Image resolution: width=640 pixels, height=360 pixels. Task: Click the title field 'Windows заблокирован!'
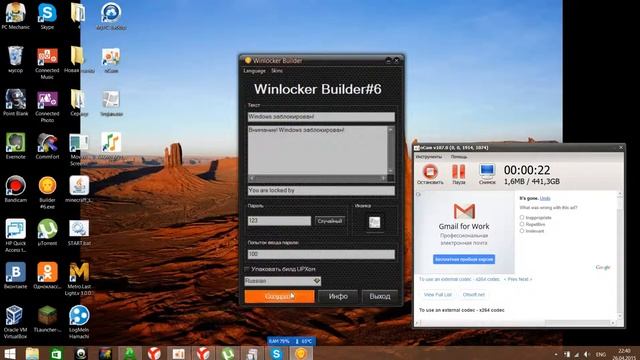pyautogui.click(x=321, y=117)
